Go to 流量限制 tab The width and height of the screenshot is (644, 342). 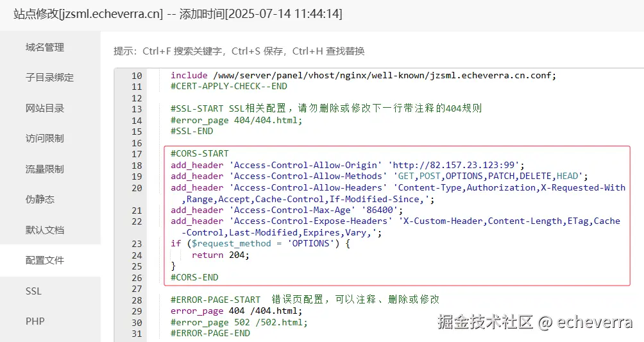click(45, 169)
